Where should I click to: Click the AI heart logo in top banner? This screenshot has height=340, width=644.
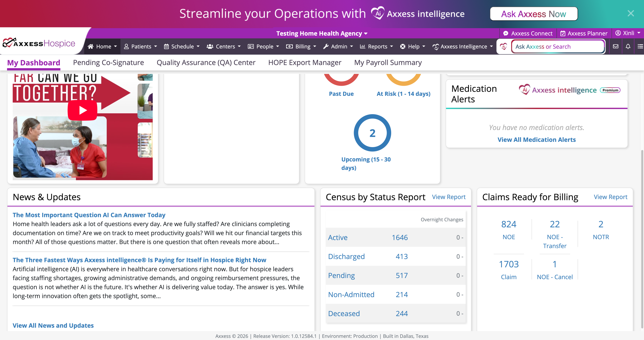click(x=378, y=13)
